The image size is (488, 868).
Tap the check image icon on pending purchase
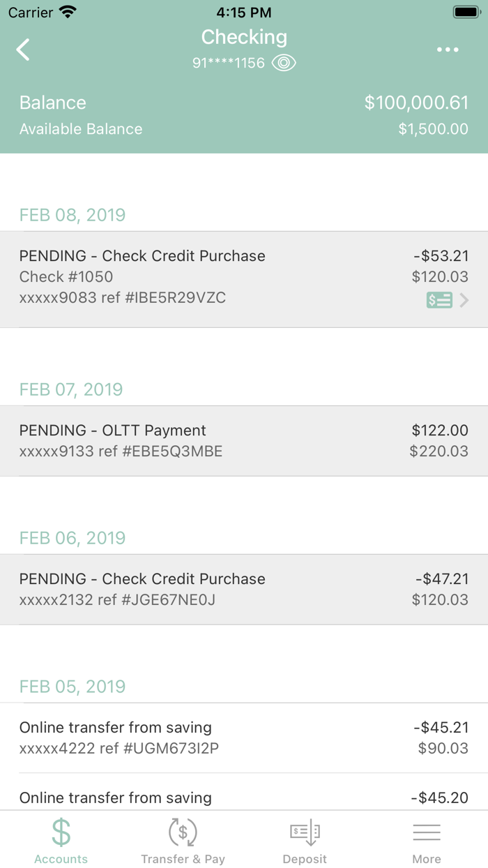point(439,299)
